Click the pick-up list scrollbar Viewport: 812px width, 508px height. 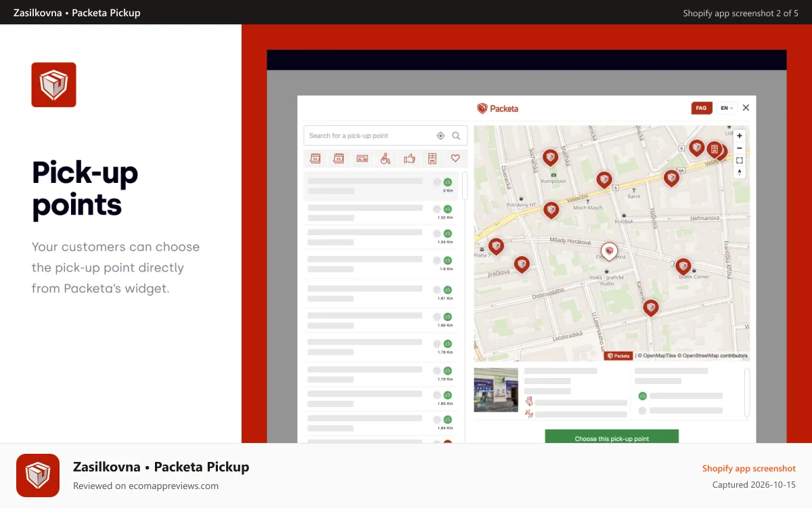pos(465,185)
